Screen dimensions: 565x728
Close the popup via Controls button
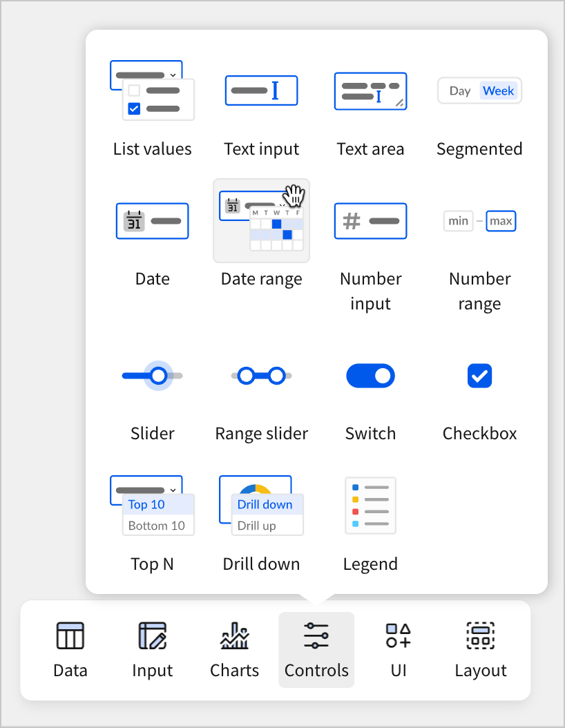[x=316, y=649]
